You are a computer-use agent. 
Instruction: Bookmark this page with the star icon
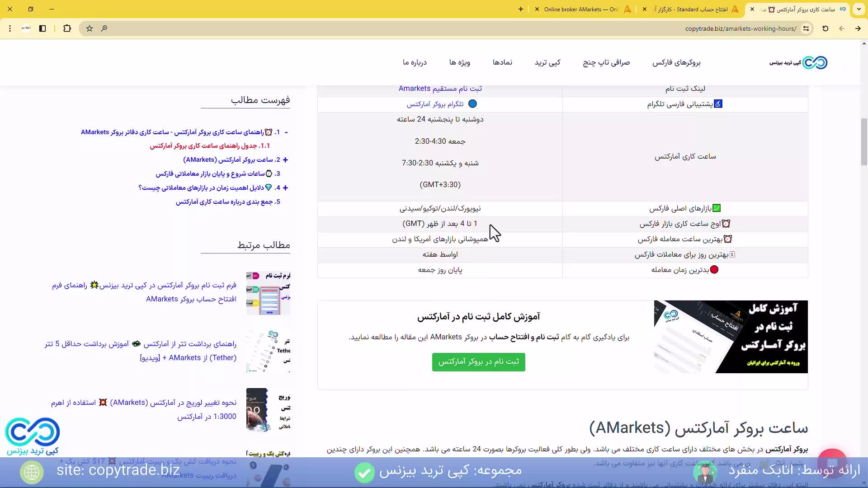(90, 28)
